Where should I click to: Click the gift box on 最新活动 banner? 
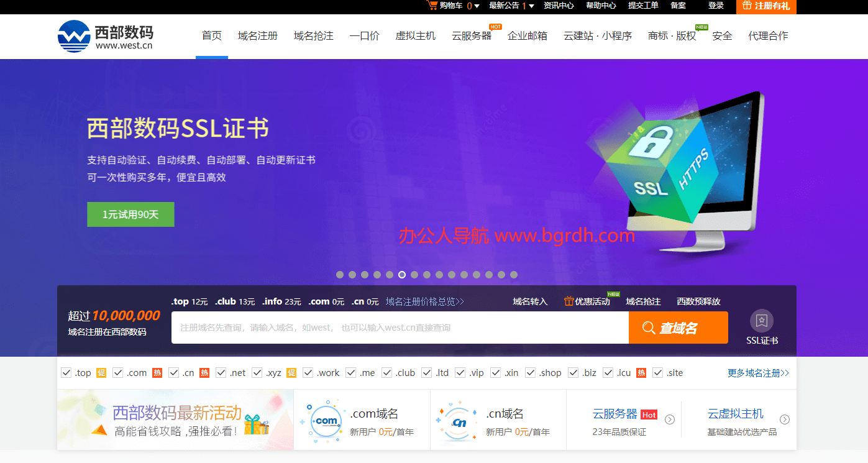click(x=256, y=424)
